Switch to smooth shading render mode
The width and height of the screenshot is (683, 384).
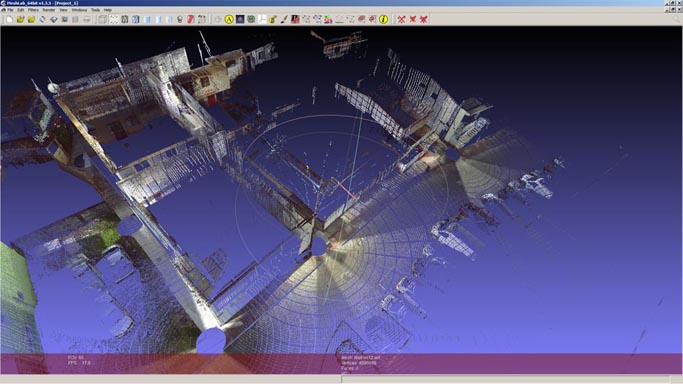pyautogui.click(x=169, y=19)
